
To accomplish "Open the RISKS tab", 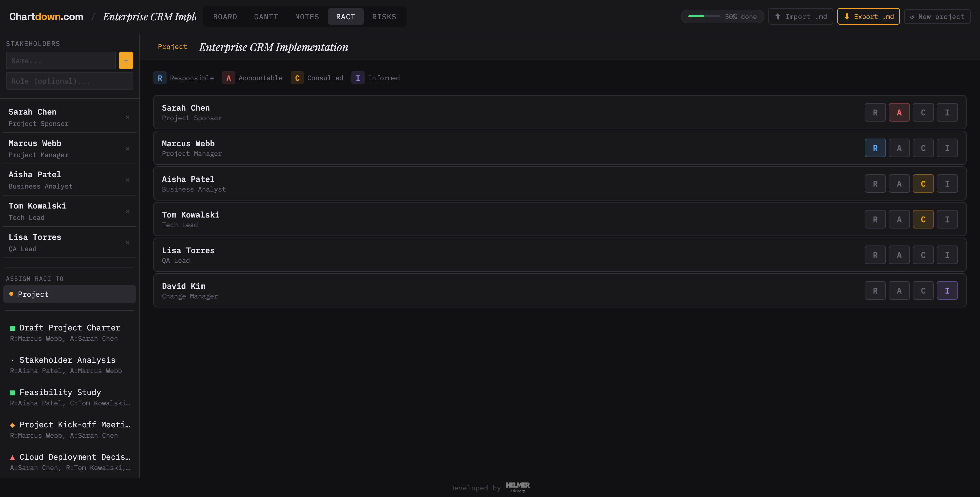I will tap(384, 17).
